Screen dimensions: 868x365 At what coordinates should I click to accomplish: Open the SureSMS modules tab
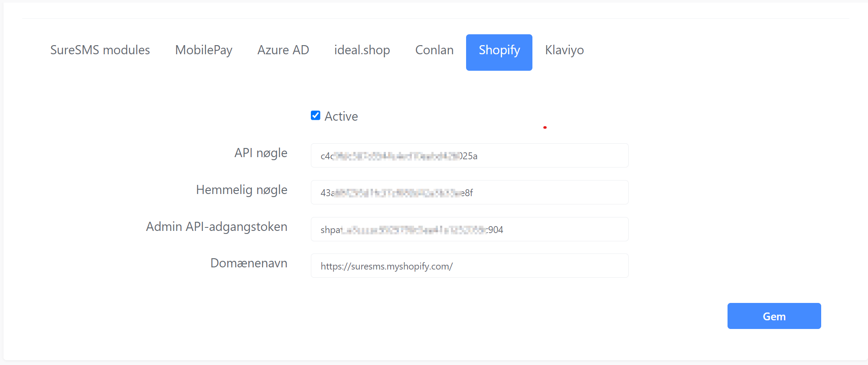tap(100, 50)
